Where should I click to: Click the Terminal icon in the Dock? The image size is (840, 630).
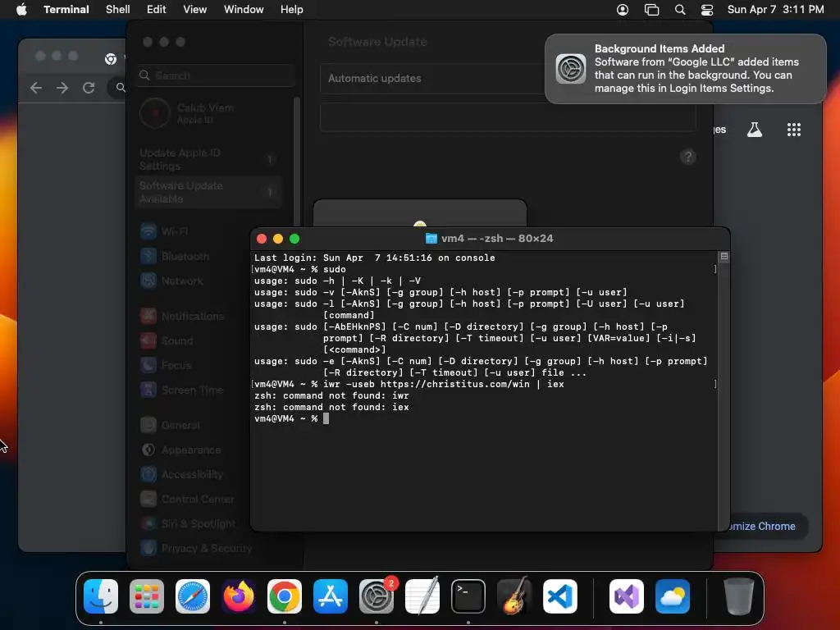(468, 596)
